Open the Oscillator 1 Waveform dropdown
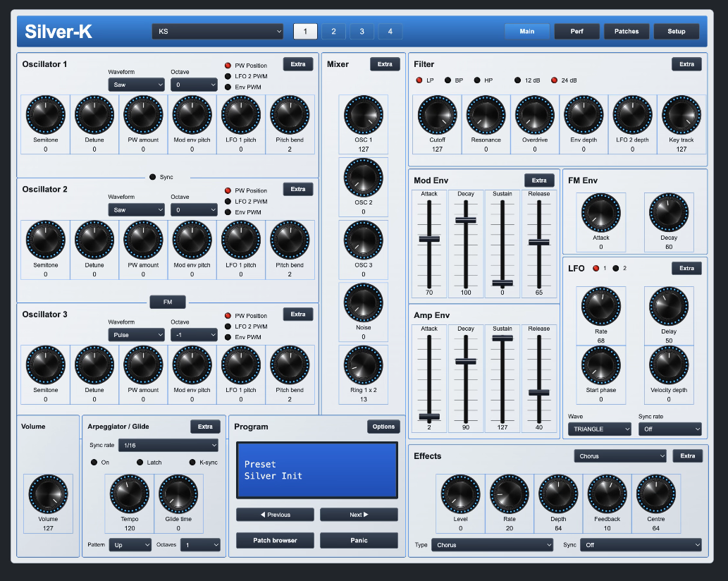The width and height of the screenshot is (728, 581). pos(137,85)
